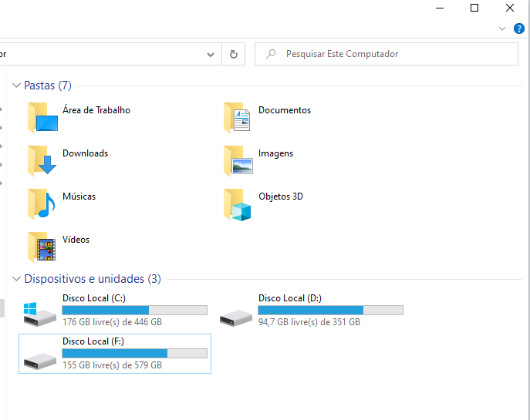Click the Downloads label
530x420 pixels.
[x=85, y=153]
